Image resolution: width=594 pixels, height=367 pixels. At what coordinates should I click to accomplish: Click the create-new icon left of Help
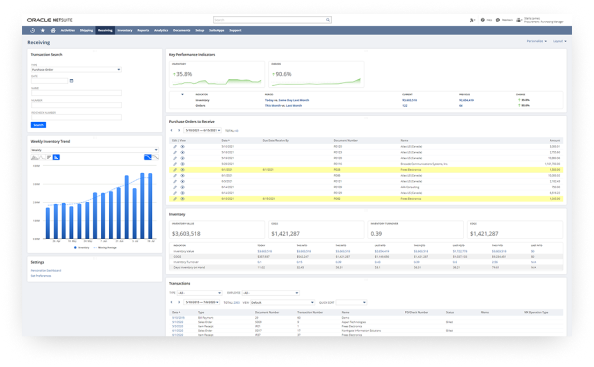click(x=472, y=20)
